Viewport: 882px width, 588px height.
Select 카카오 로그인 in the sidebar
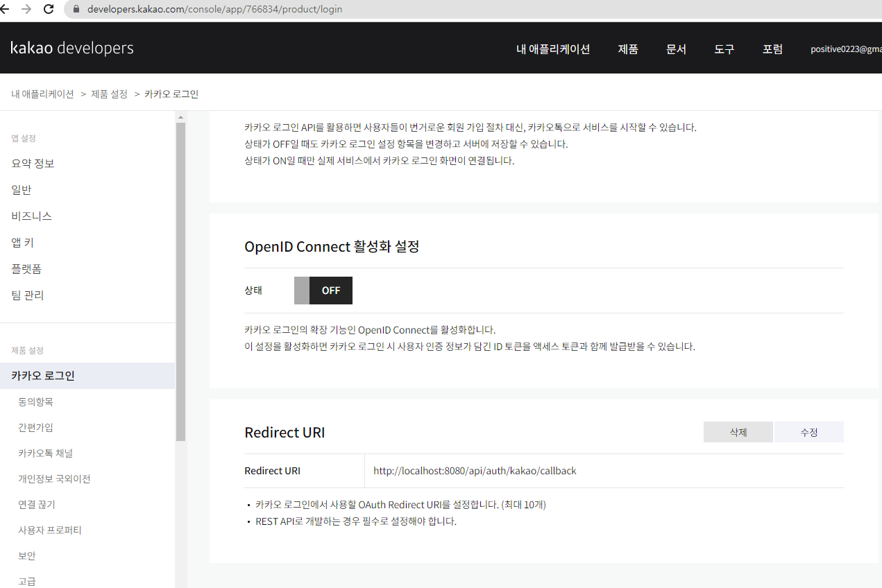[x=87, y=376]
